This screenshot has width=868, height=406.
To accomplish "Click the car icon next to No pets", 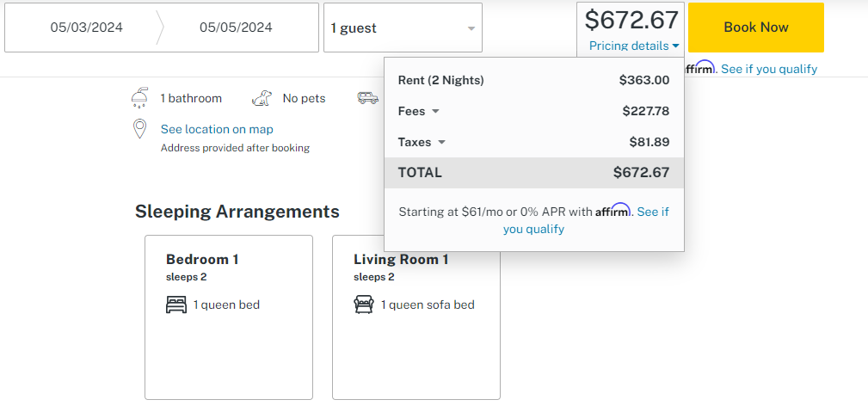I will [367, 98].
